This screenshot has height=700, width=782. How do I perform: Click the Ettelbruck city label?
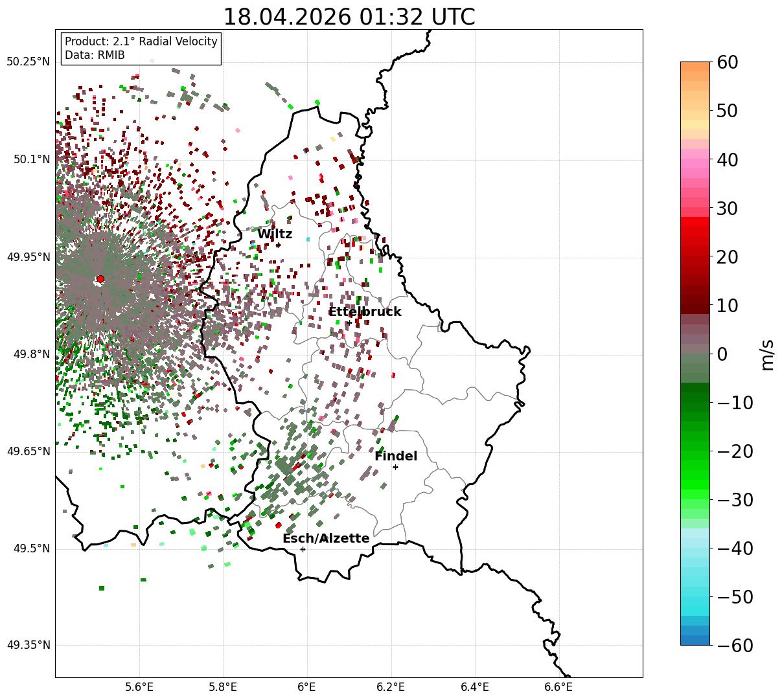pos(365,312)
